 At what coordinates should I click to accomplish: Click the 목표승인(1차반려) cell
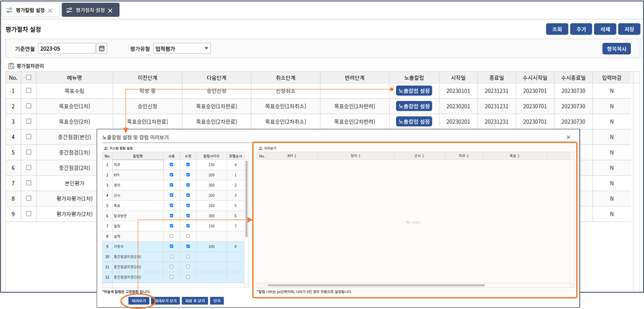(354, 106)
